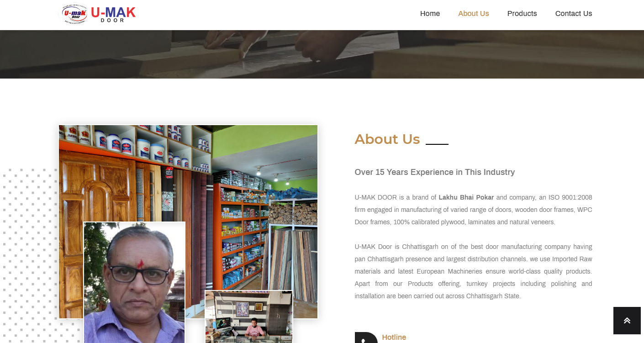Click the paragraph about Imported Raw materials
This screenshot has width=644, height=343.
click(474, 271)
